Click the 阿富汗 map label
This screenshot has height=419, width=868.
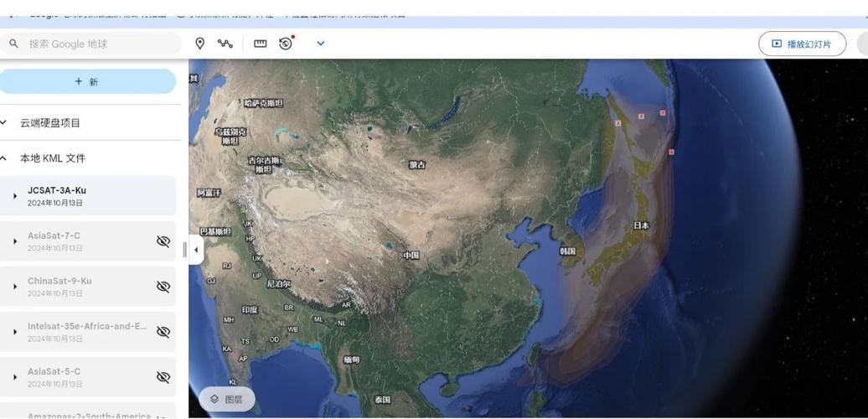209,193
